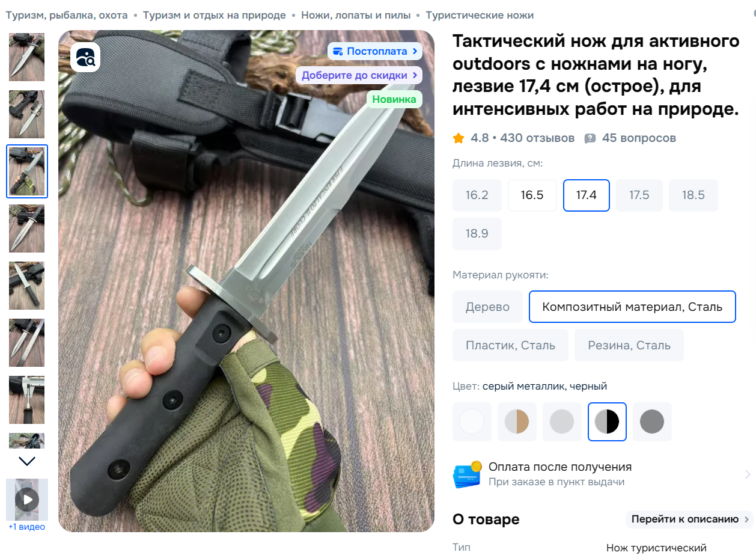
Task: Select the dark gray color swatch
Action: (x=652, y=422)
